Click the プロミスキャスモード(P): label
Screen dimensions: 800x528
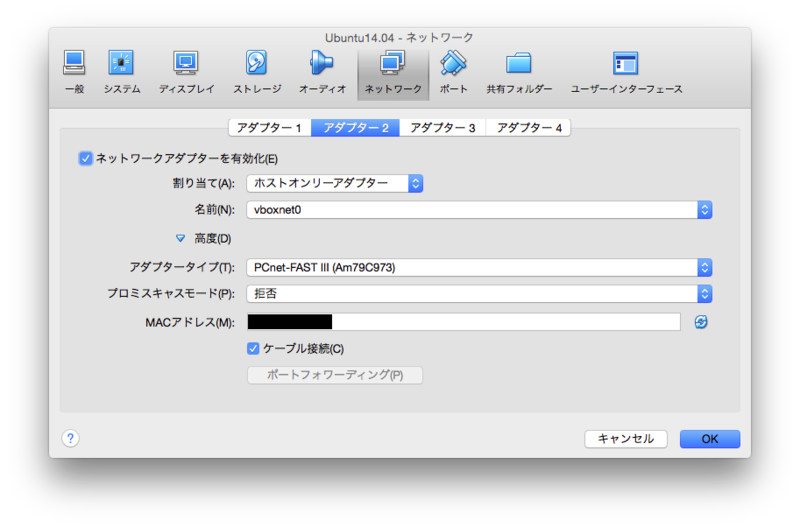coord(171,293)
